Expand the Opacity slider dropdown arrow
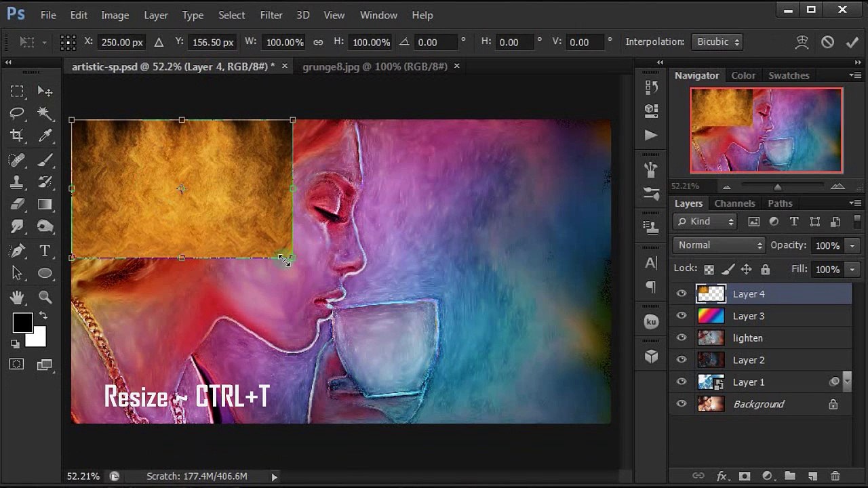 (x=852, y=245)
